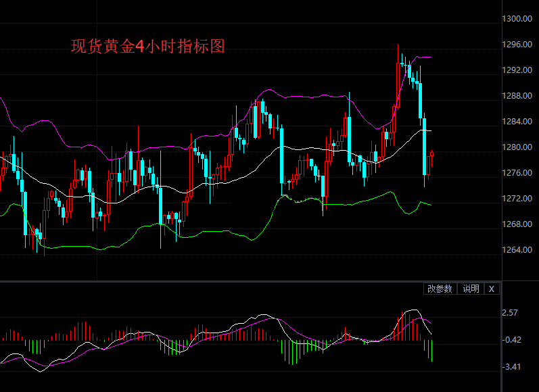Close the indicator panel with X
Viewport: 539px width, 392px height.
pyautogui.click(x=492, y=289)
